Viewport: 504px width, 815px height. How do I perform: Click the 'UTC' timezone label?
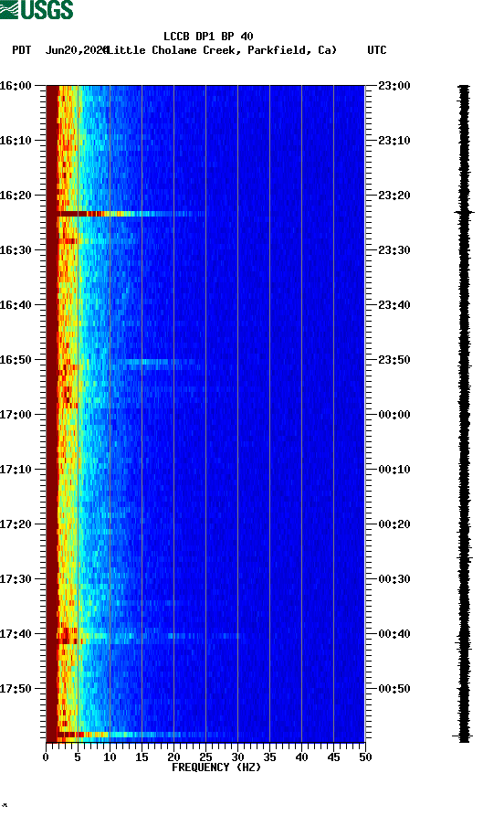click(377, 50)
